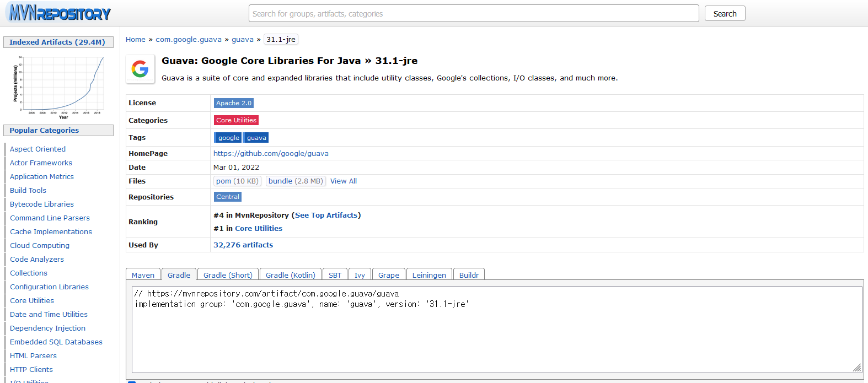Switch to the Gradle tab
The image size is (868, 383).
pyautogui.click(x=179, y=274)
